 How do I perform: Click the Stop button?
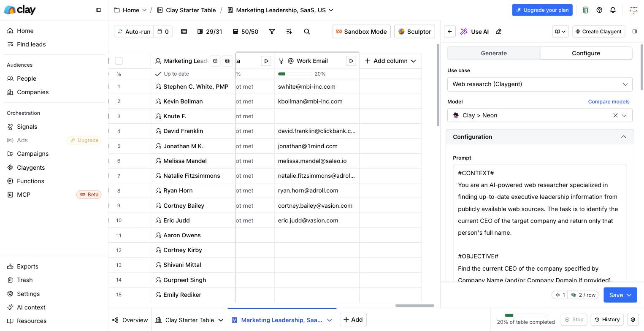point(574,320)
